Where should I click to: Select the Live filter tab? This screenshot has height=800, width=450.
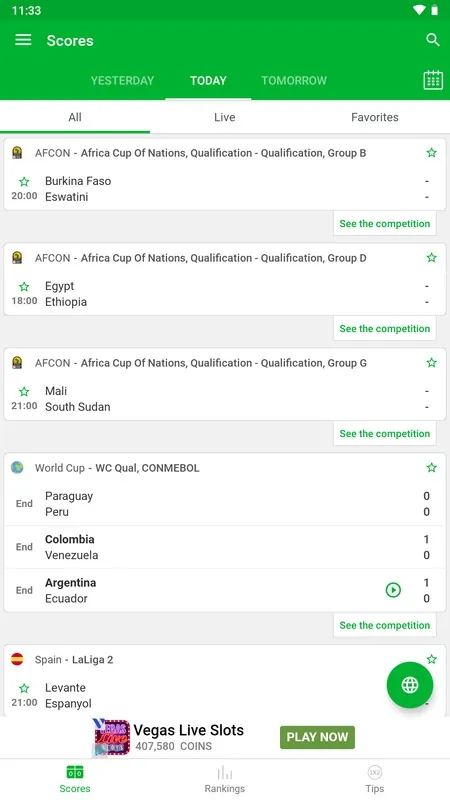click(224, 117)
